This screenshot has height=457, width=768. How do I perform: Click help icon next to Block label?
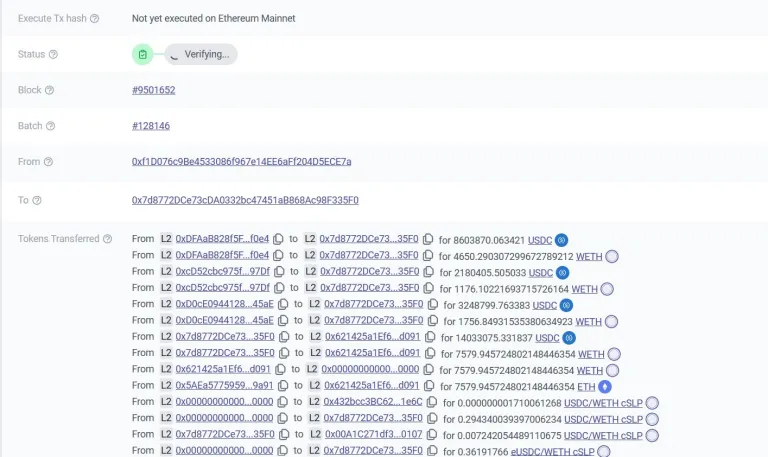pyautogui.click(x=49, y=91)
